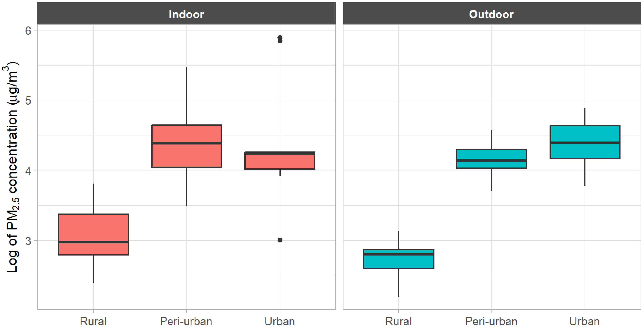644x330 pixels.
Task: Click the Rural label under the Outdoor panel
Action: [398, 321]
